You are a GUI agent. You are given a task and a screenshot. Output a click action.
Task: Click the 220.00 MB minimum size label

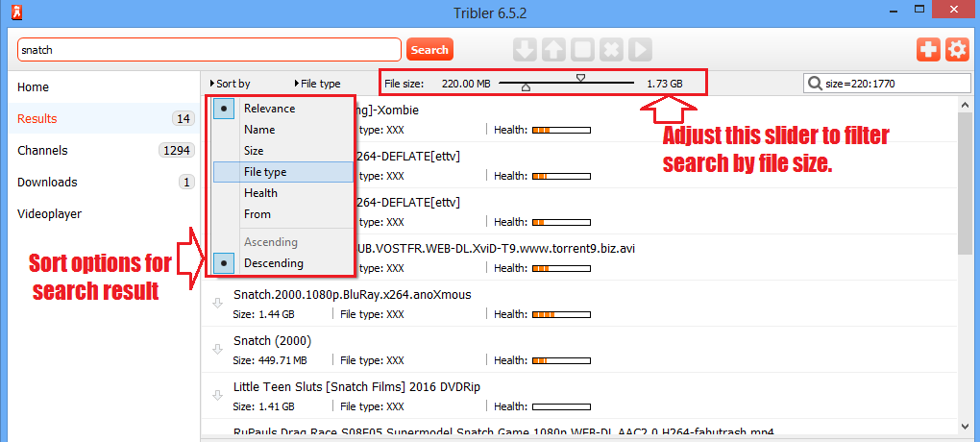tap(466, 84)
